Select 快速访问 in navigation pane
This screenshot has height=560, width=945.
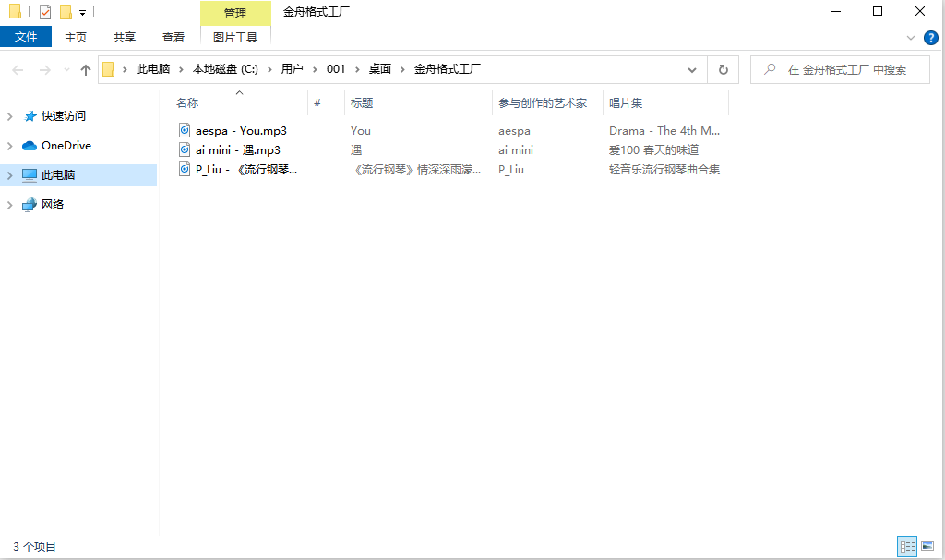tap(63, 115)
